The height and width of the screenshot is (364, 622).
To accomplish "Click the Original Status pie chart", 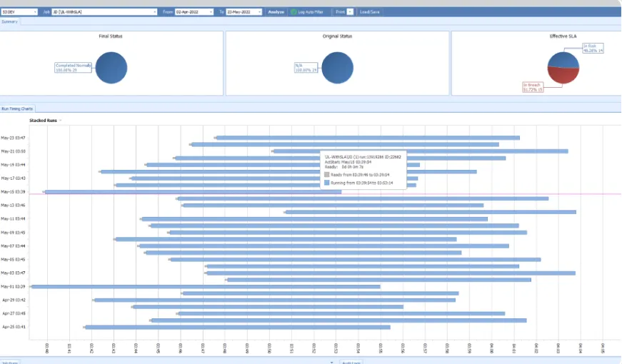I will pos(338,68).
